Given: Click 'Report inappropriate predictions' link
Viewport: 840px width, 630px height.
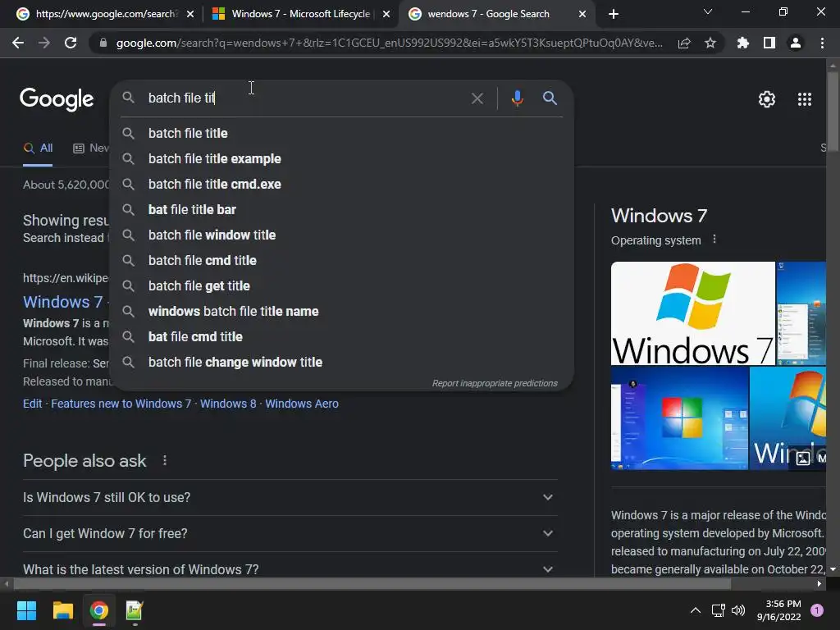Looking at the screenshot, I should pos(495,383).
